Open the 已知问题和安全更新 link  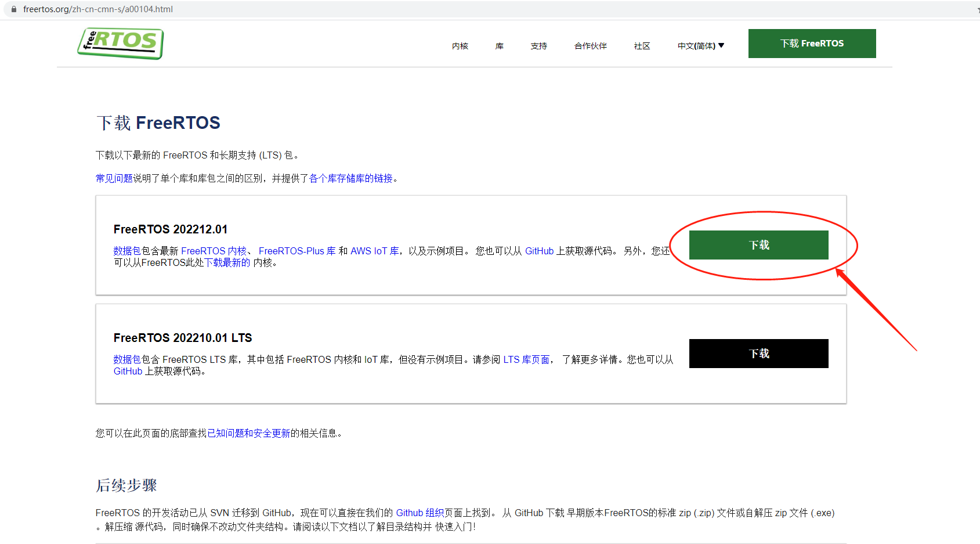[249, 433]
